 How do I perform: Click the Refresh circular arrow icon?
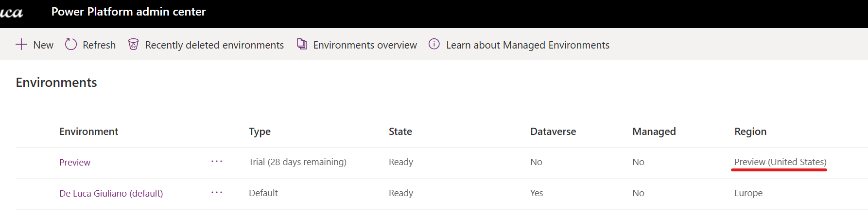[71, 45]
